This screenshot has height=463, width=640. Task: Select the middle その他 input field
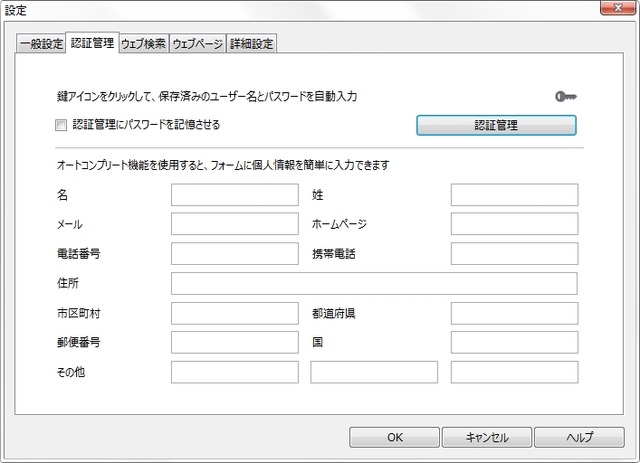pos(374,372)
